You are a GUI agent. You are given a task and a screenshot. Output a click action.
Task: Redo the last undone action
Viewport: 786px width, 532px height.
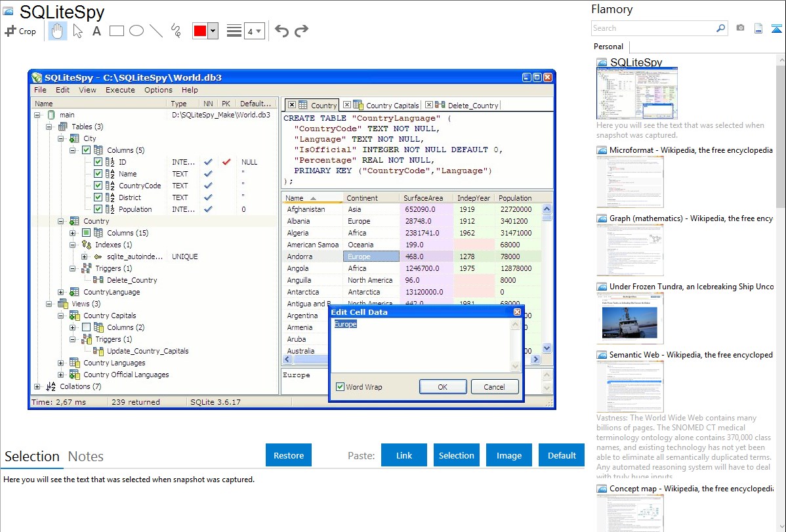[301, 31]
